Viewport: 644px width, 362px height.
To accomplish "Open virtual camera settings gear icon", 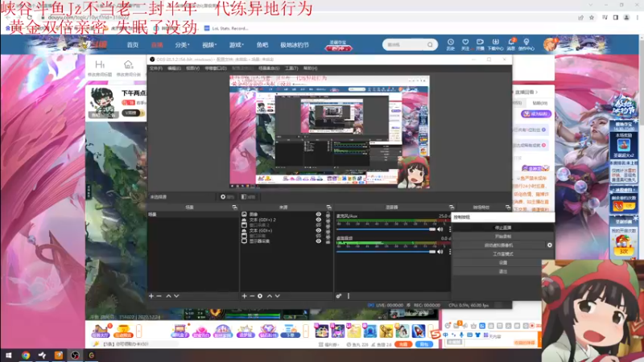I will click(550, 245).
